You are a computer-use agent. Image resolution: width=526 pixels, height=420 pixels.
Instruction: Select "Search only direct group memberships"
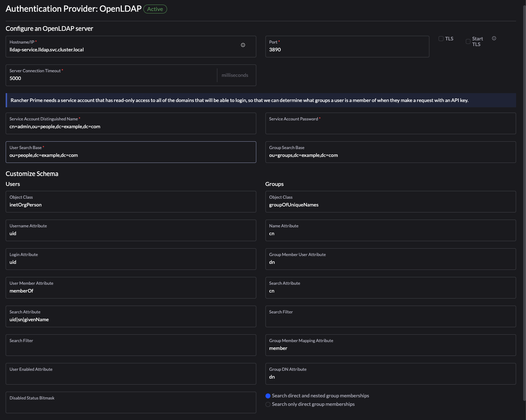click(268, 404)
